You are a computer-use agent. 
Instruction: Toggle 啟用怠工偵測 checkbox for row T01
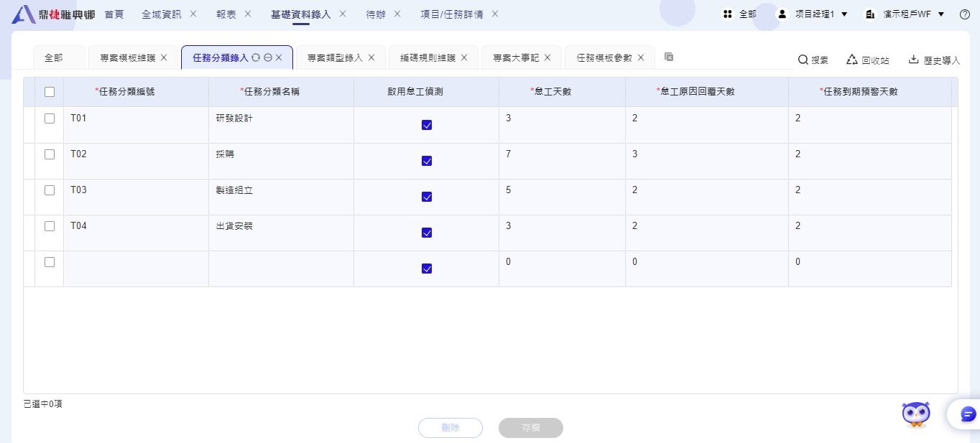point(427,124)
